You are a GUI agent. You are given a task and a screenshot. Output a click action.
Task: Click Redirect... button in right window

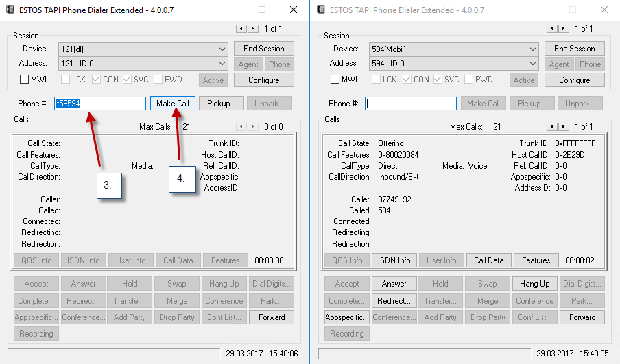click(394, 301)
